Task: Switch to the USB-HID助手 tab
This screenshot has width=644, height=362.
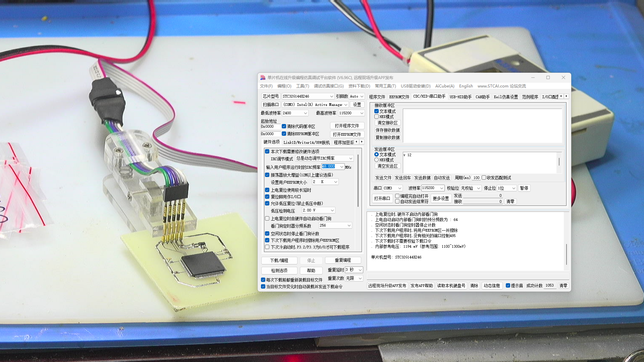Action: point(461,97)
